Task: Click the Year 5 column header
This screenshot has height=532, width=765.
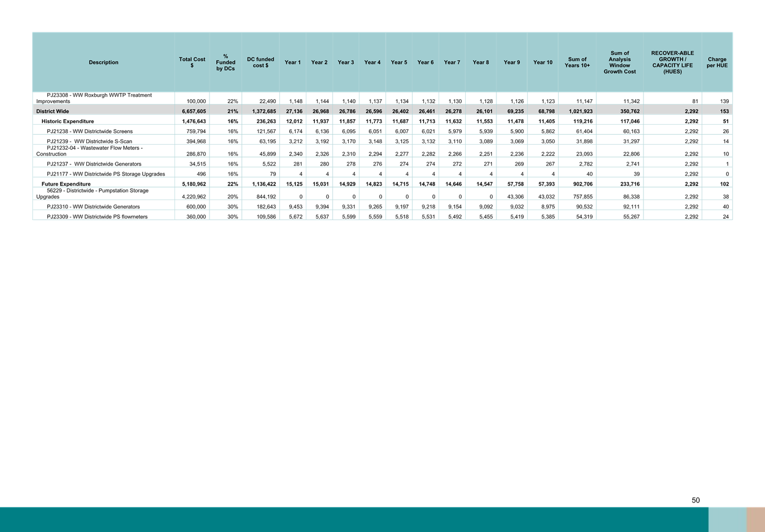Action: point(399,62)
